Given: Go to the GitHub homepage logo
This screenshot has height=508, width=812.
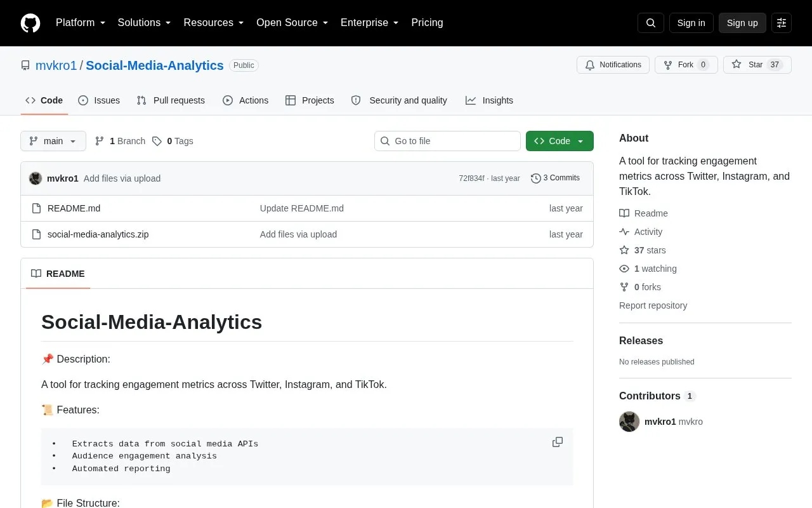Looking at the screenshot, I should coord(30,23).
